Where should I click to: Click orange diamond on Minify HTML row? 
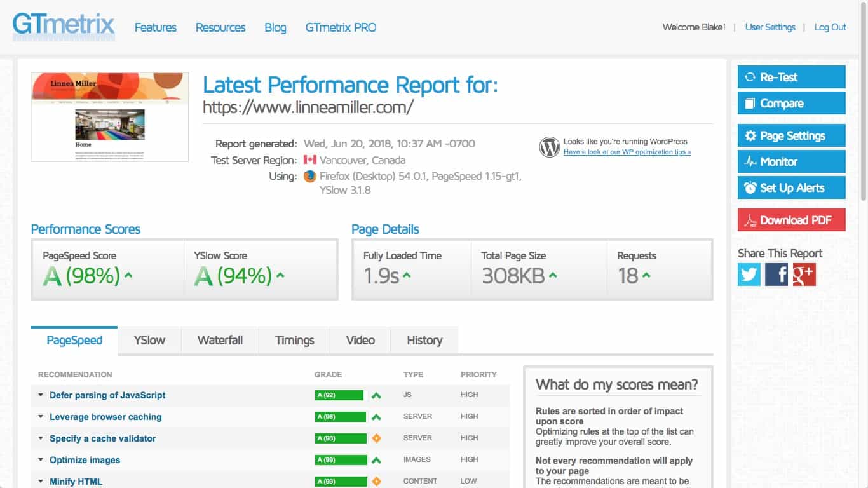(x=376, y=482)
